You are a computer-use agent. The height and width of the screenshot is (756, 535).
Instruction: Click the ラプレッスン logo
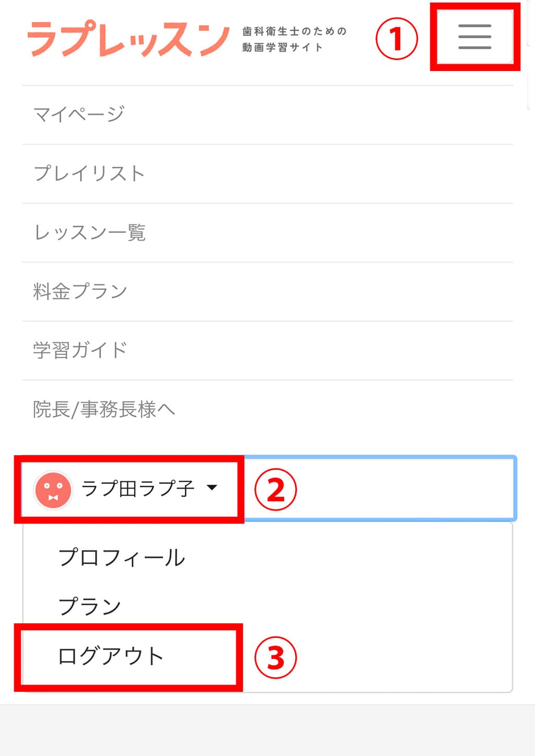click(x=128, y=38)
